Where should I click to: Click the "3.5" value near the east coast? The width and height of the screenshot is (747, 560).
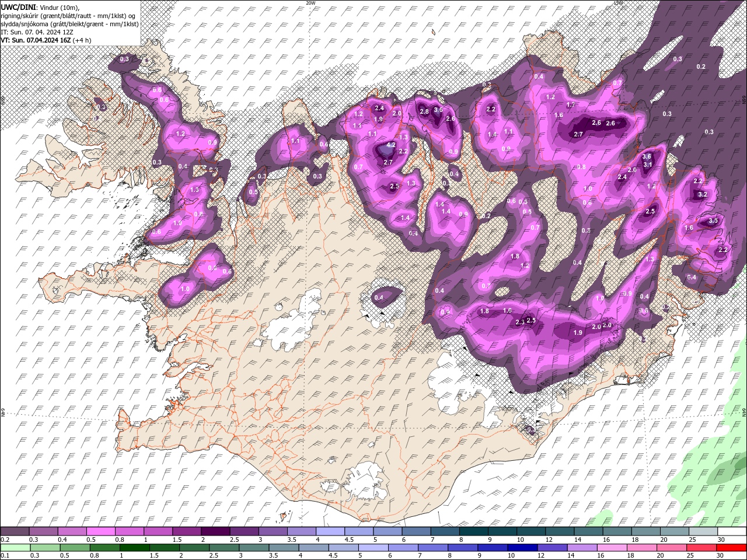[x=713, y=221]
